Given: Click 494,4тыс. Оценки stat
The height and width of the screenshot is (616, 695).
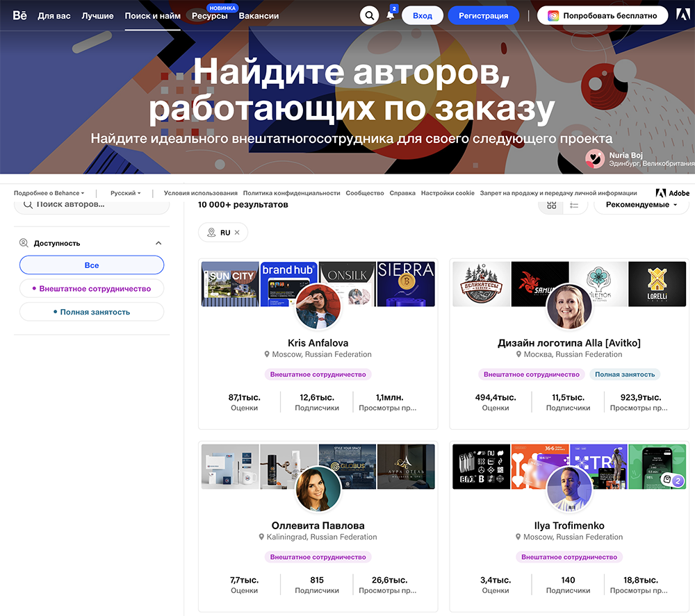Looking at the screenshot, I should coord(496,402).
